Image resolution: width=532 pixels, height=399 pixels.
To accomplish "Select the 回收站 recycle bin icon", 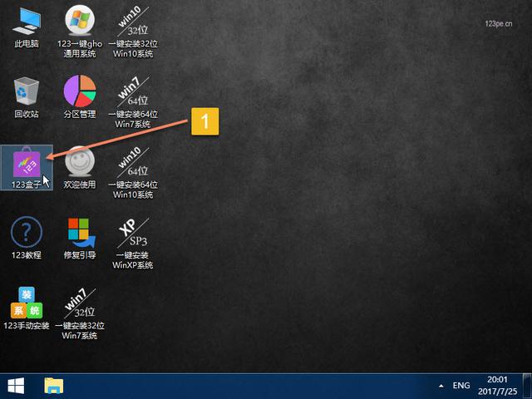I will pyautogui.click(x=27, y=98).
